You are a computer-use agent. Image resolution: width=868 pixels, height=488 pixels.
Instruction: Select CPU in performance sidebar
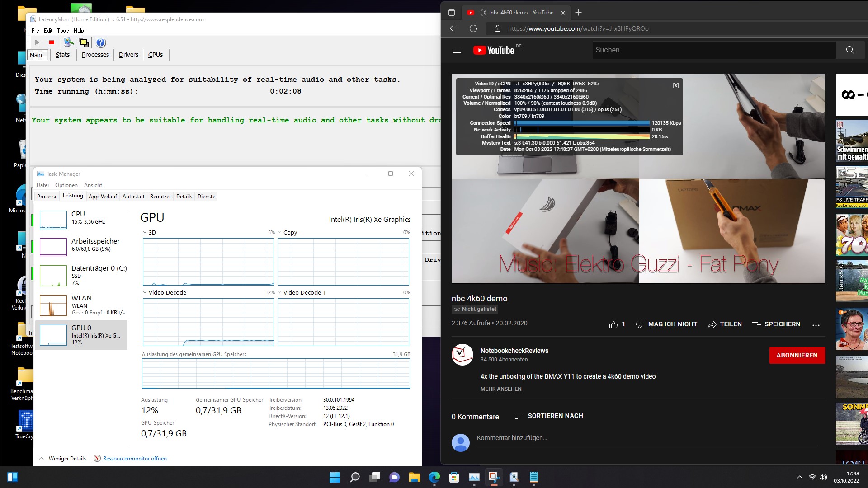(x=81, y=220)
